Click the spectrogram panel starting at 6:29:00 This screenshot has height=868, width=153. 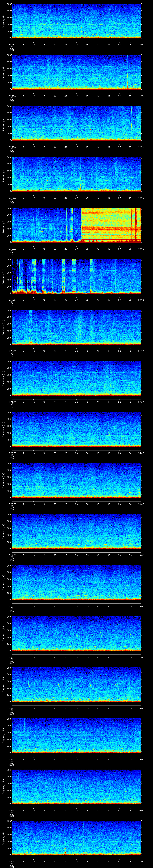[77, 786]
